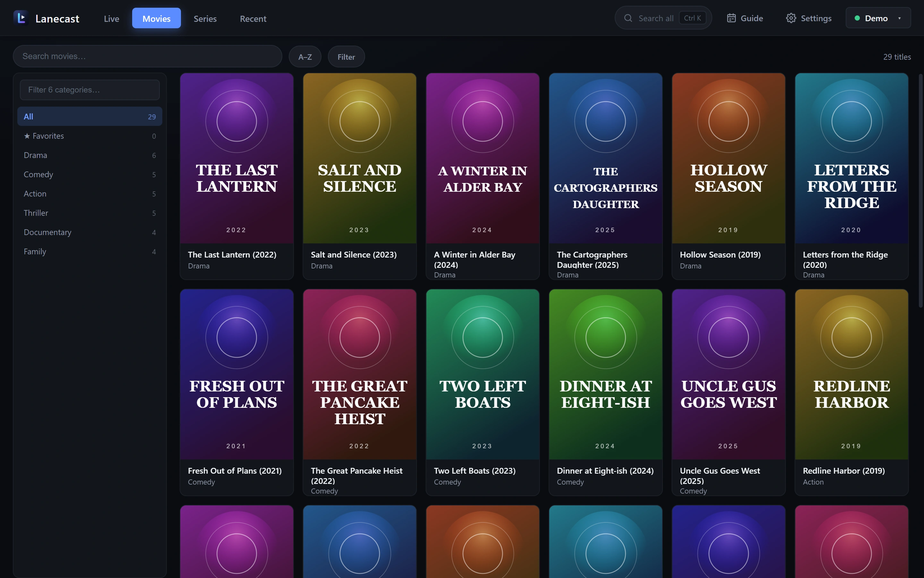Screen dimensions: 924x578
Task: Click the '29 titles' count text
Action: click(897, 57)
